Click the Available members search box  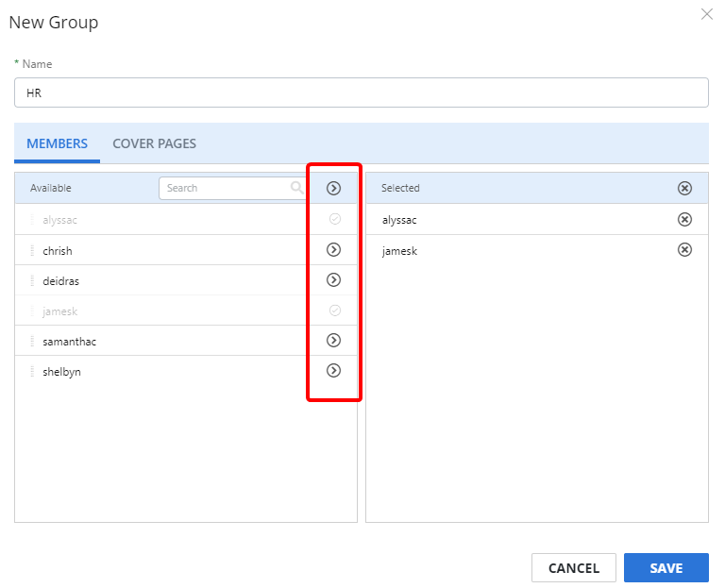[227, 188]
